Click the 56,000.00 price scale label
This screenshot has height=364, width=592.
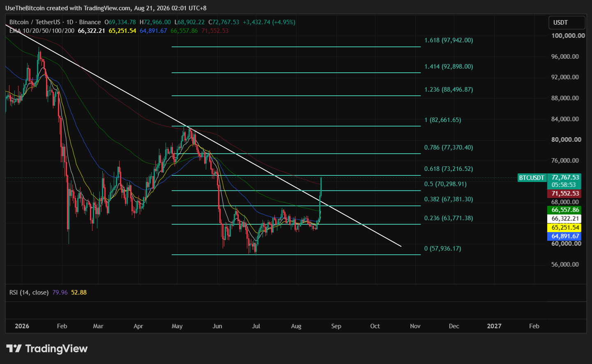[565, 265]
